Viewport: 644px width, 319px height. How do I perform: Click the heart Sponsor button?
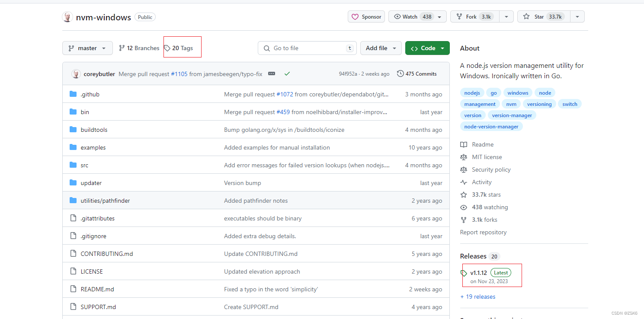coord(366,17)
